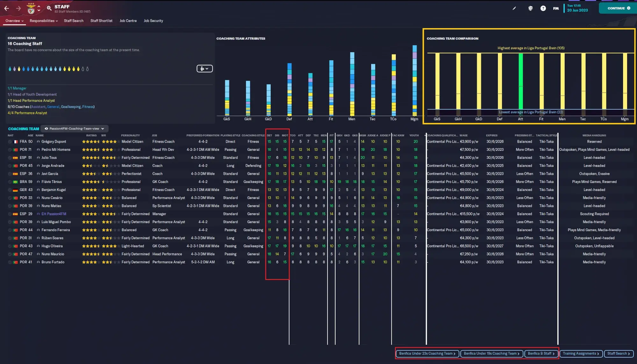
Task: Open the Staff Shortlist tab
Action: pyautogui.click(x=101, y=21)
